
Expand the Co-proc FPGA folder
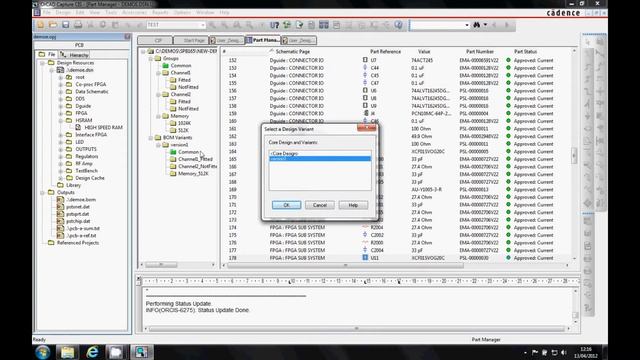[60, 84]
